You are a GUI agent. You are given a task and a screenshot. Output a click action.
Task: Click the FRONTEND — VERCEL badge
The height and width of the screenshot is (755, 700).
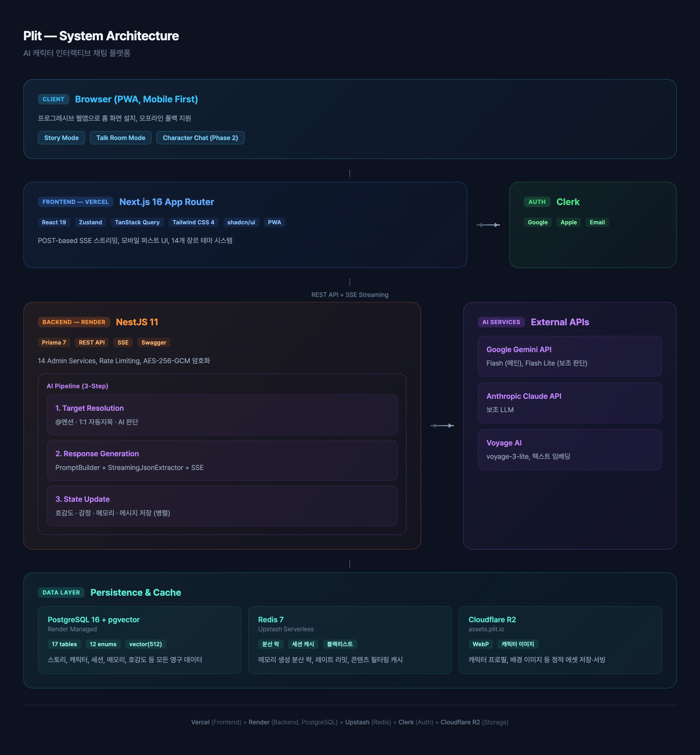point(75,202)
